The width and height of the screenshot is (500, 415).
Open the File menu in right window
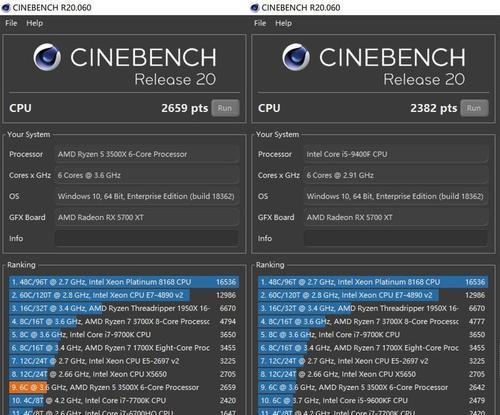click(x=260, y=23)
